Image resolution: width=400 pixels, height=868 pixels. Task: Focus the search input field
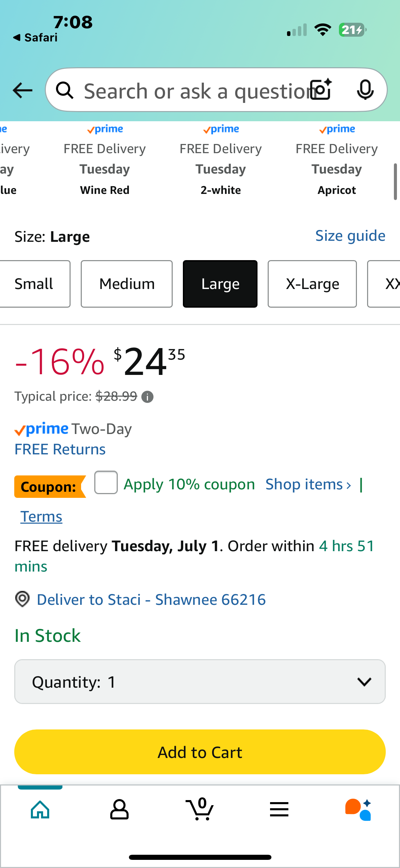click(x=195, y=91)
